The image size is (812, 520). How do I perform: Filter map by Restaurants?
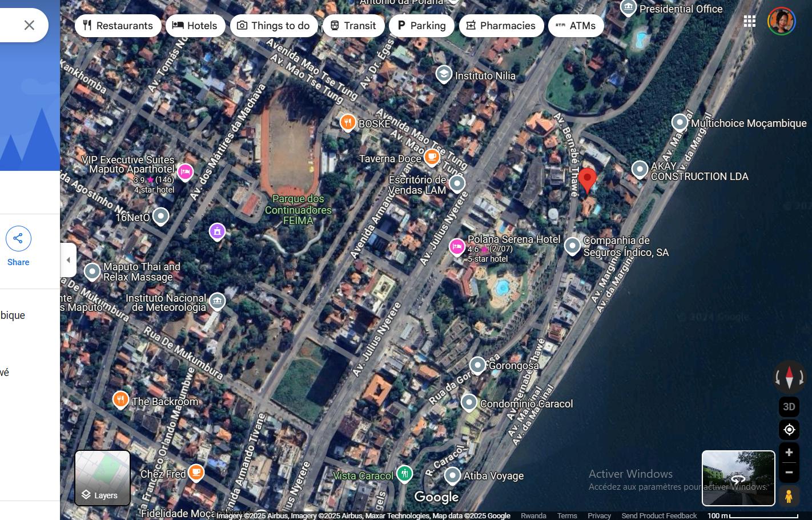(x=118, y=26)
